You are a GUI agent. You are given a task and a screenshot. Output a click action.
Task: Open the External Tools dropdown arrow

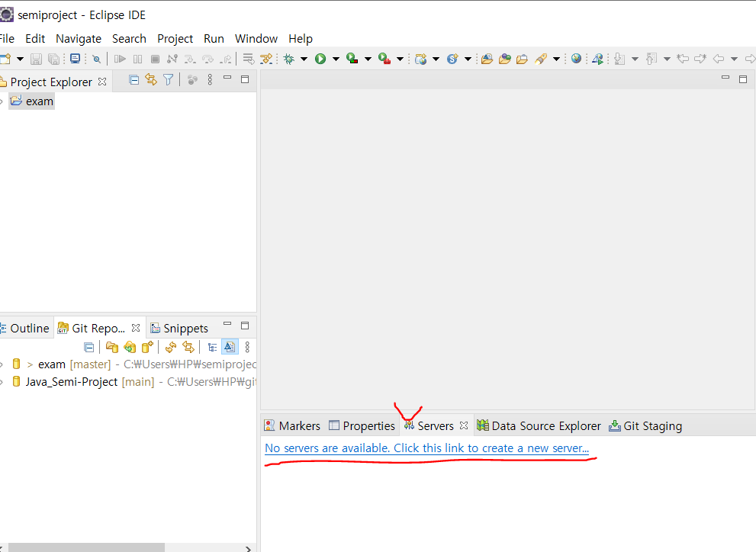coord(400,59)
